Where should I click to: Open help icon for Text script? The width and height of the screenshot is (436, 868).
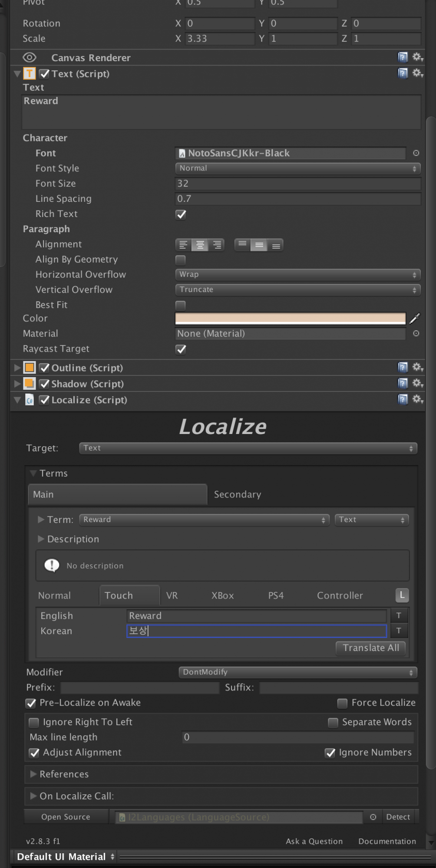(x=403, y=73)
